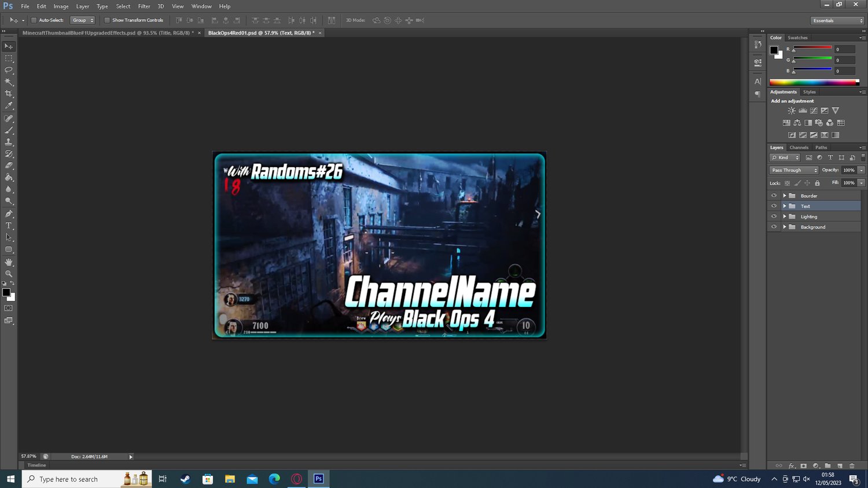Expand the Background layer group
Viewport: 868px width, 488px height.
[785, 227]
